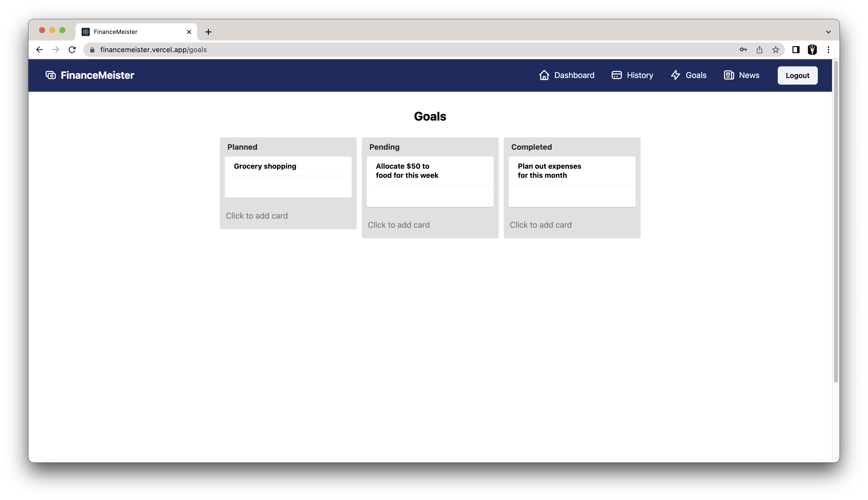Click the News newspaper icon
The height and width of the screenshot is (500, 868).
(x=729, y=75)
